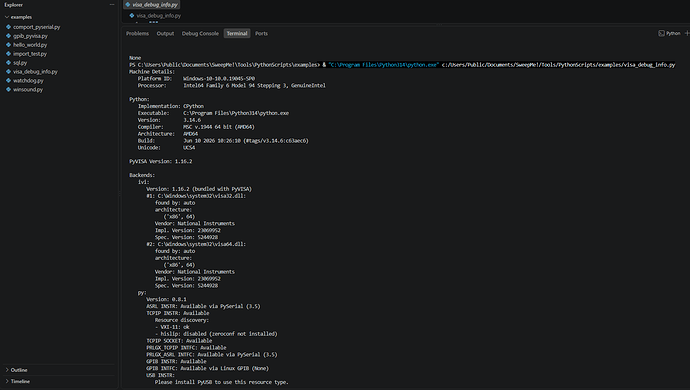Switch to the Debug Console tab

tap(200, 33)
